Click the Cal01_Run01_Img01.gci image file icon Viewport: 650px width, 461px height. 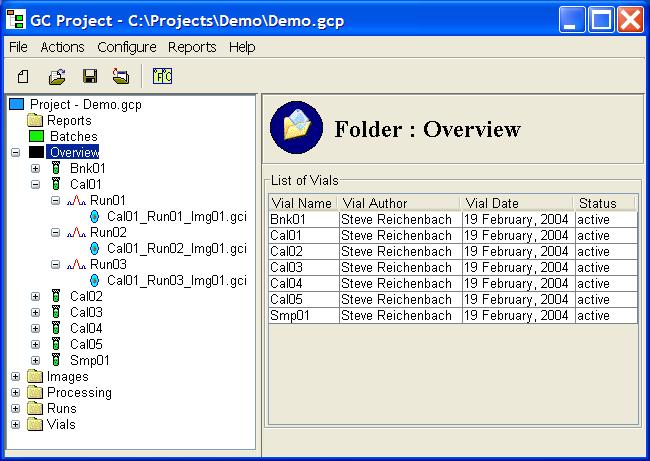point(95,216)
